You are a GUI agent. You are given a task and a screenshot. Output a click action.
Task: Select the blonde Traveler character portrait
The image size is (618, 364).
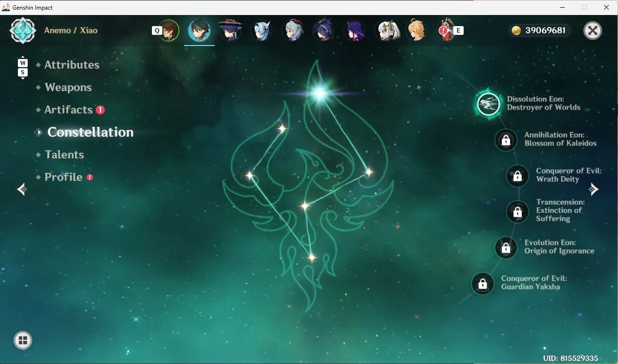tap(417, 30)
